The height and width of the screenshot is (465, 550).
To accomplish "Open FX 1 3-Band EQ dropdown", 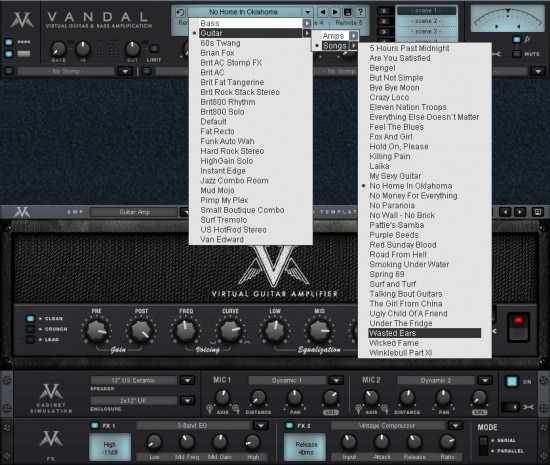I will click(x=261, y=426).
